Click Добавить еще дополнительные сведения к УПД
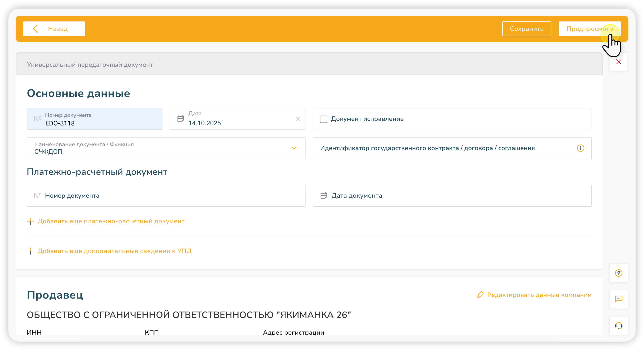This screenshot has width=644, height=350. tap(114, 251)
